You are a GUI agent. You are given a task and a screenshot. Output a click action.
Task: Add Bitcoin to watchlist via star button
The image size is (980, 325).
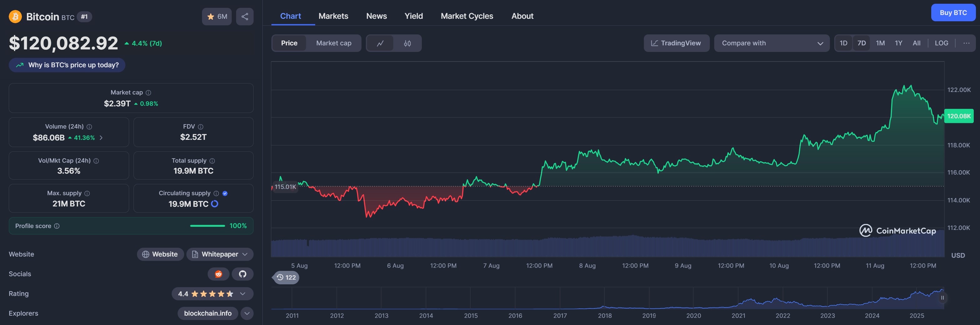point(216,16)
